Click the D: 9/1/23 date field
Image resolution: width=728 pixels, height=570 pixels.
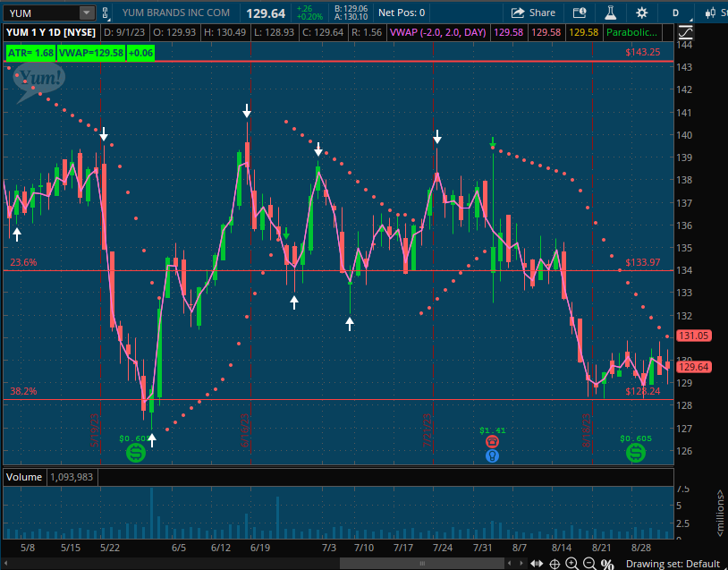tap(124, 32)
